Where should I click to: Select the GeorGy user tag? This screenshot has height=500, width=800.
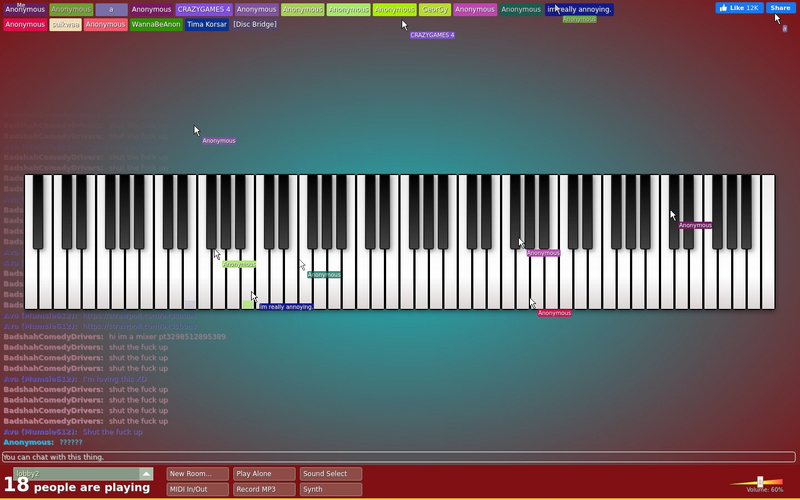point(435,9)
